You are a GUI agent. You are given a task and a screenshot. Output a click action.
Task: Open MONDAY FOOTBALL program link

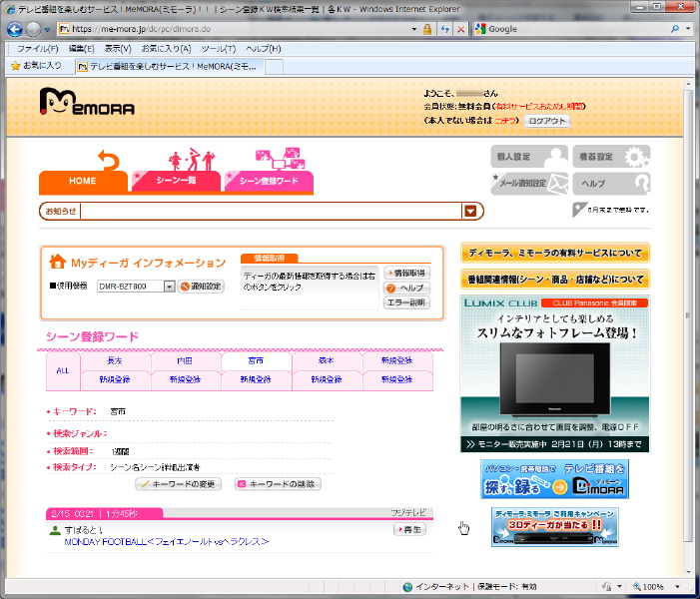pos(167,542)
